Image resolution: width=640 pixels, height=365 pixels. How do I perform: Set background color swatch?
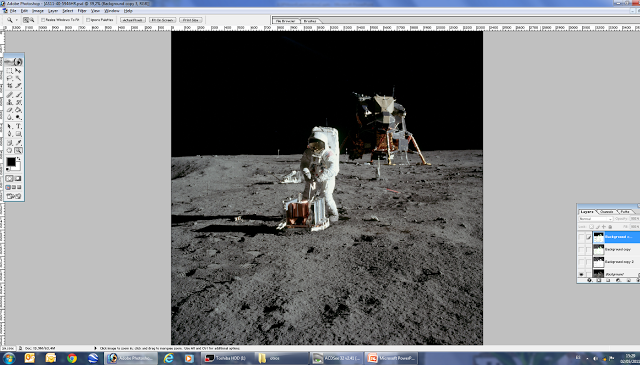click(x=17, y=167)
